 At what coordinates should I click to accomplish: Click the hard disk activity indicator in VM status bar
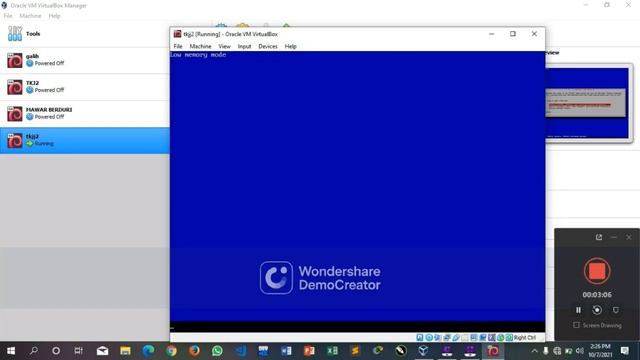[420, 338]
